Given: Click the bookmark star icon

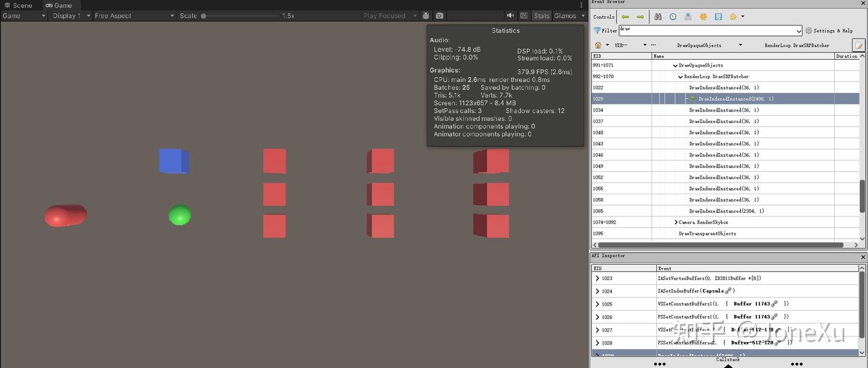Looking at the screenshot, I should (733, 16).
